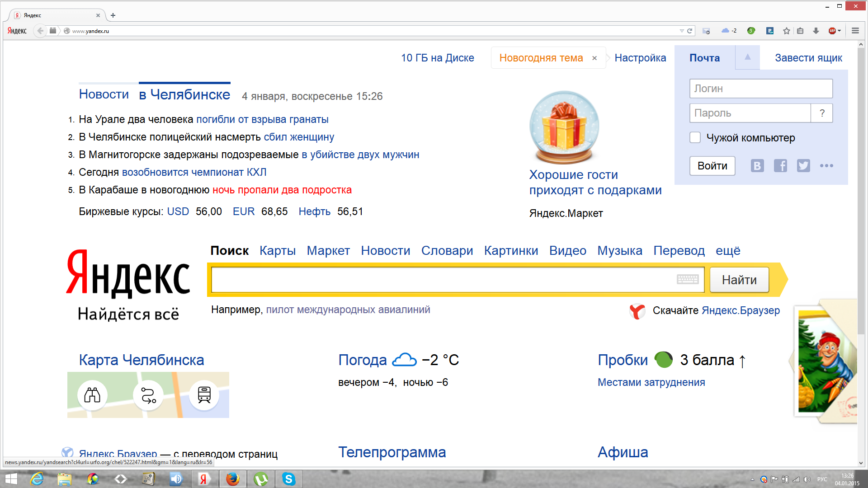
Task: Log in via Twitter icon
Action: tap(803, 166)
